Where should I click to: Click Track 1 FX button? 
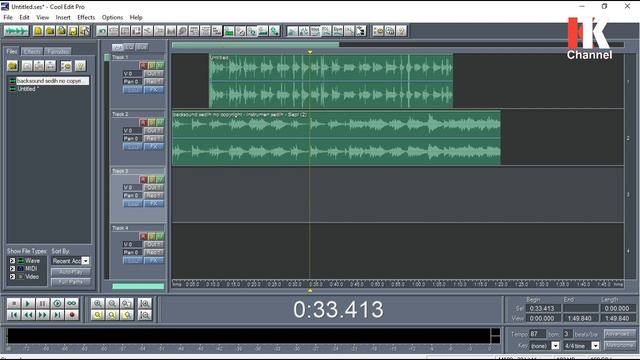154,89
